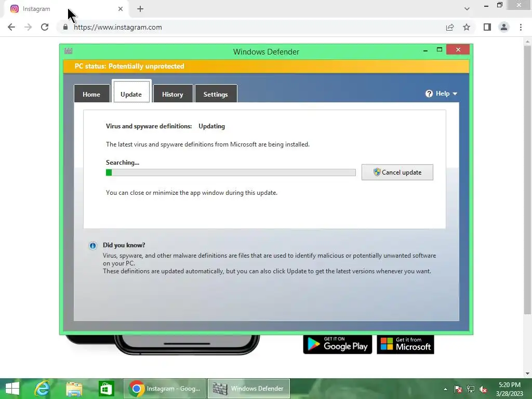Open the taskbar clock and date
The width and height of the screenshot is (532, 399).
click(x=509, y=389)
